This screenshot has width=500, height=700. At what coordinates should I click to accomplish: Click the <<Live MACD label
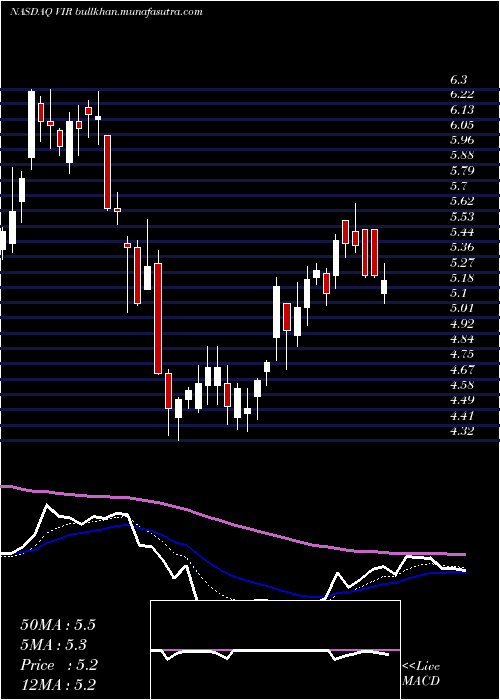point(421,674)
